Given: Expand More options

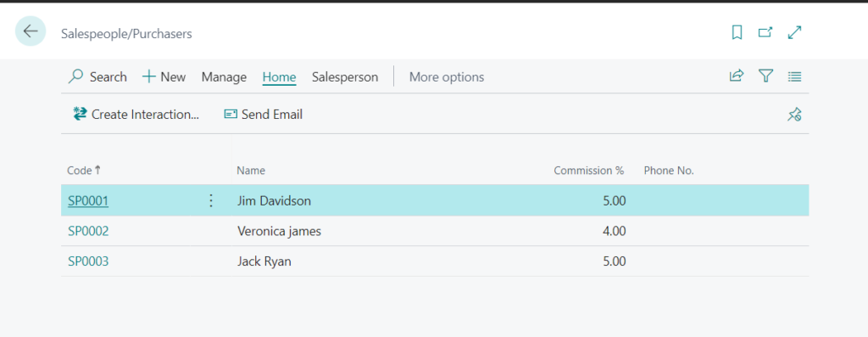Looking at the screenshot, I should (x=446, y=77).
